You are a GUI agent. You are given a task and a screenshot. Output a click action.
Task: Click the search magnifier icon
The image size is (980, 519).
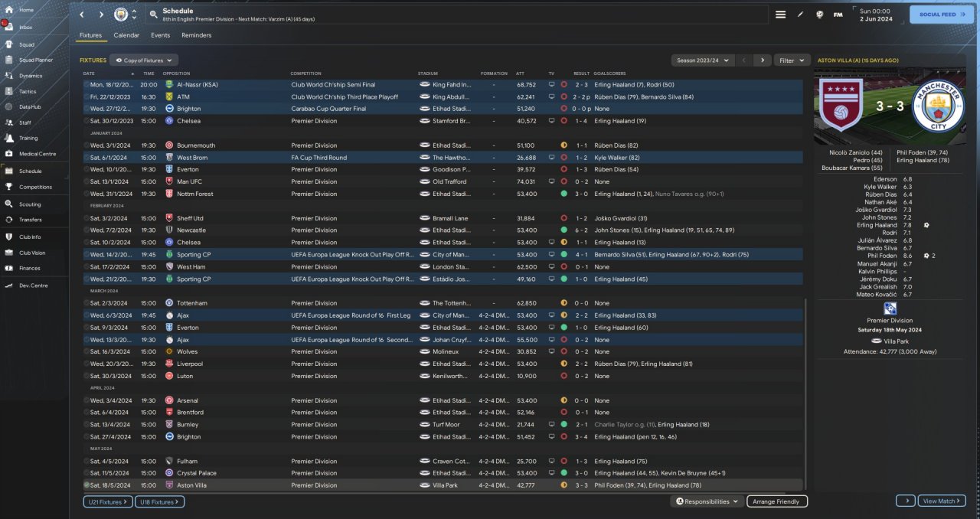pos(153,15)
